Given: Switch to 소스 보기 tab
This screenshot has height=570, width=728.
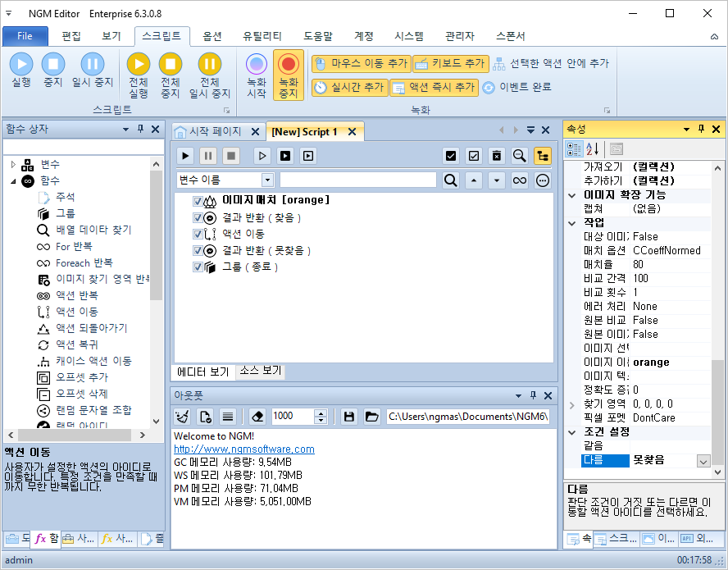Looking at the screenshot, I should click(261, 371).
